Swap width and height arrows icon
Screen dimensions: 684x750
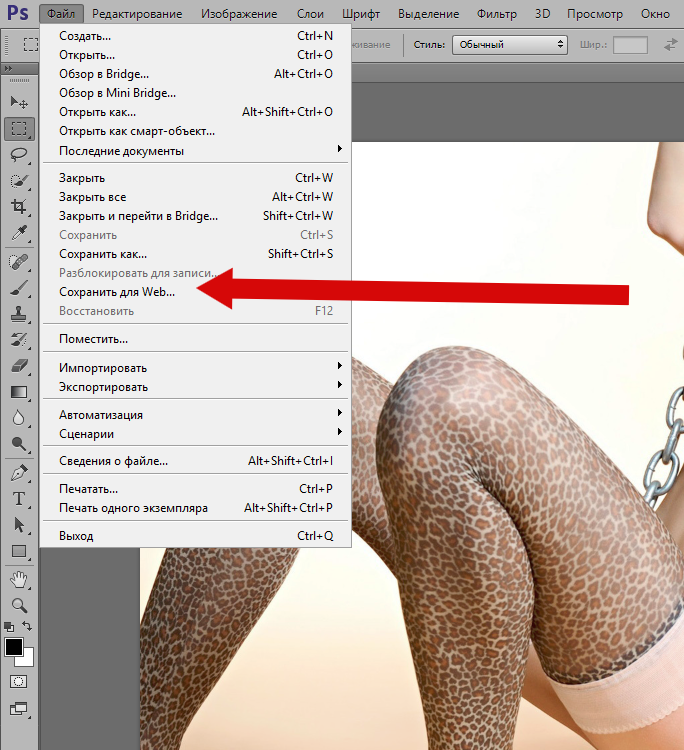pos(671,44)
